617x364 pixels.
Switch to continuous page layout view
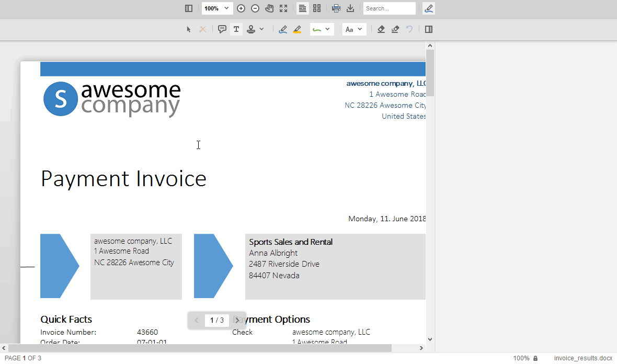pos(302,8)
